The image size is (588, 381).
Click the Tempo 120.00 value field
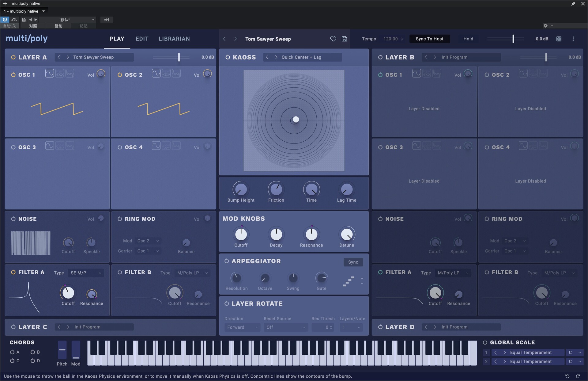coord(393,39)
